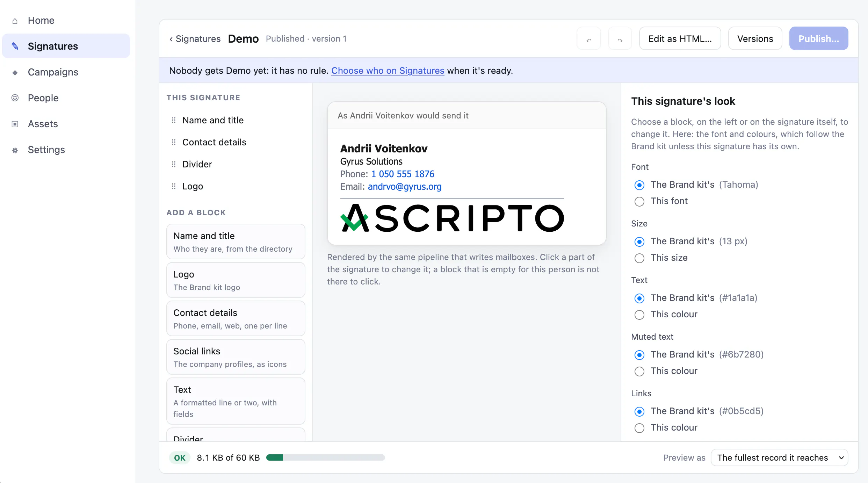Grab the drag handle beside Logo

click(174, 186)
